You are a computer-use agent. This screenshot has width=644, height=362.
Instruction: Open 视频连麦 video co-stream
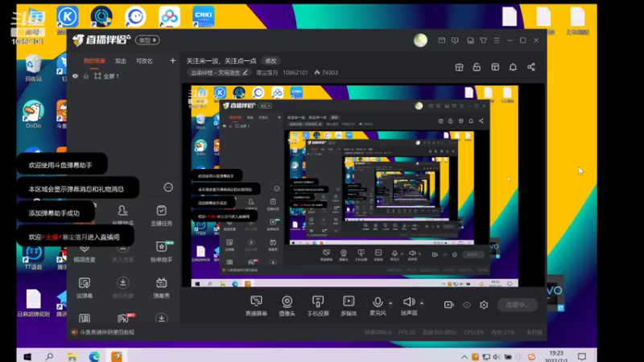85,251
